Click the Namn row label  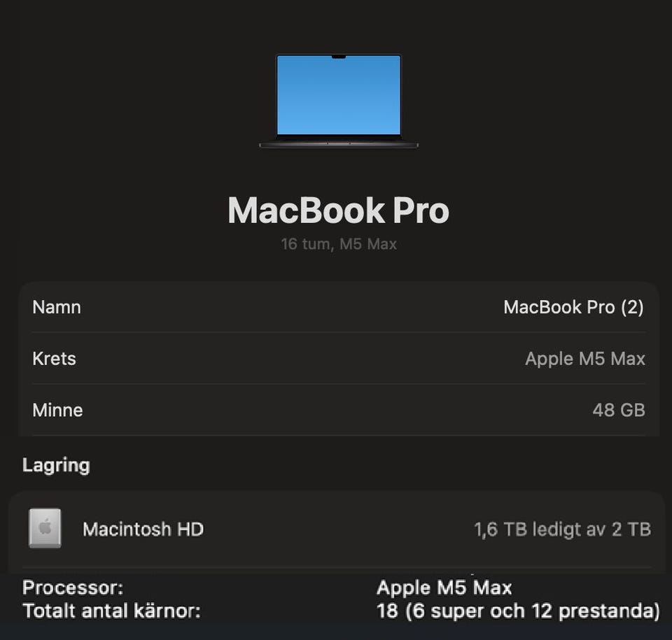57,307
